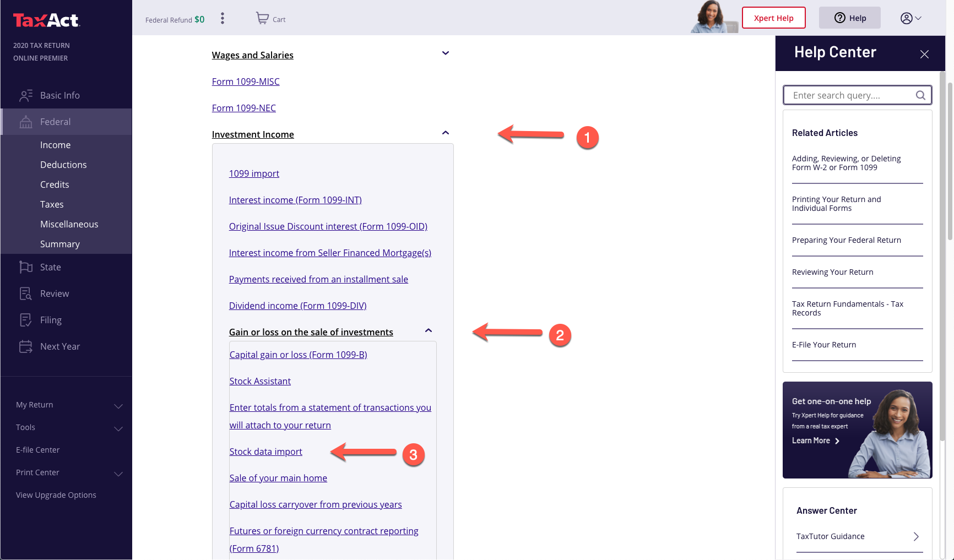Screen dimensions: 954x560
Task: Open account dropdown chevron
Action: pyautogui.click(x=918, y=18)
